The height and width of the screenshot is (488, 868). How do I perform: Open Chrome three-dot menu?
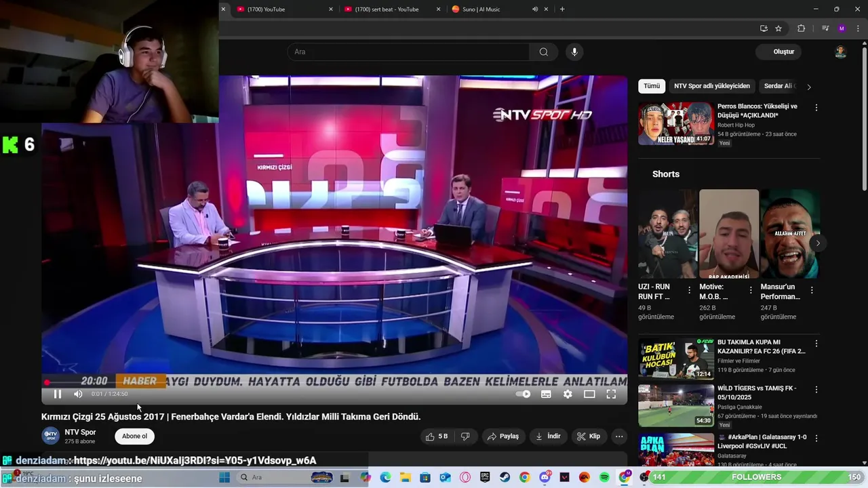point(858,28)
